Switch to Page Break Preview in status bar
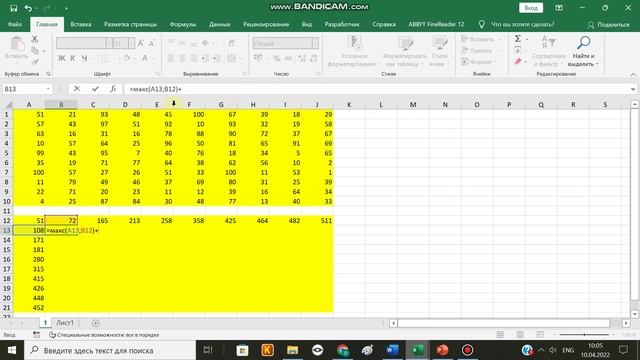640x360 pixels. pyautogui.click(x=540, y=335)
